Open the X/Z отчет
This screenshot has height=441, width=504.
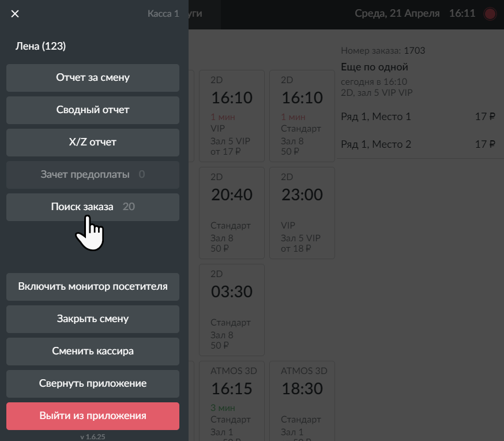[93, 143]
